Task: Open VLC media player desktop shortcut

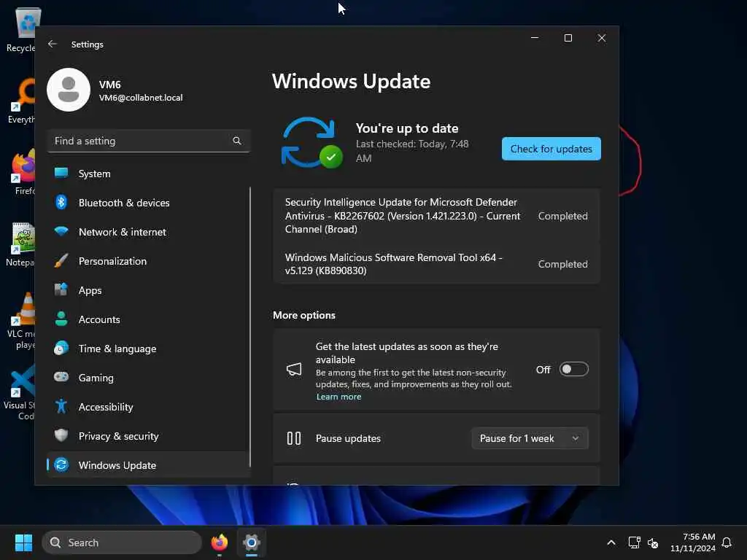Action: tap(21, 322)
